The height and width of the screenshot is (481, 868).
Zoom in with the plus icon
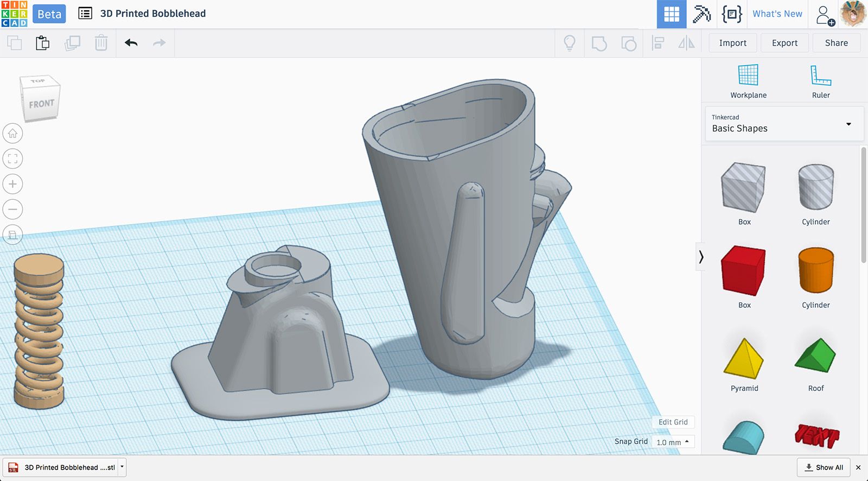coord(13,184)
